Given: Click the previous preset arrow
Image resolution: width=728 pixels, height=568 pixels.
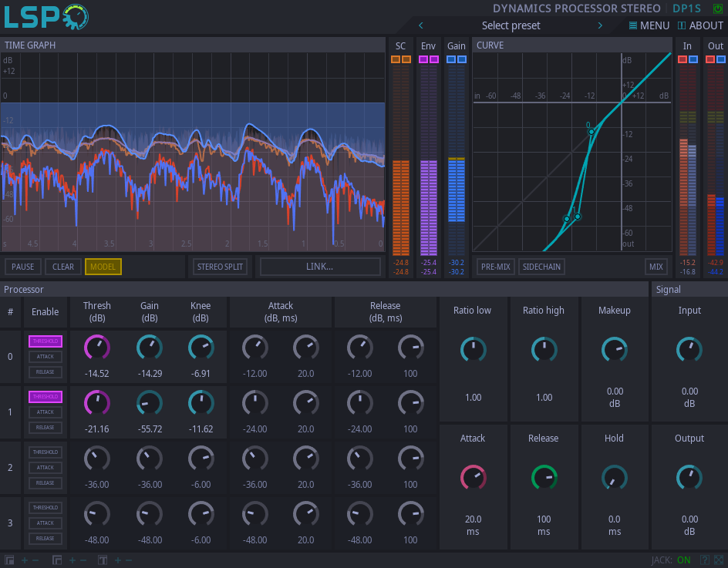Looking at the screenshot, I should pos(420,25).
